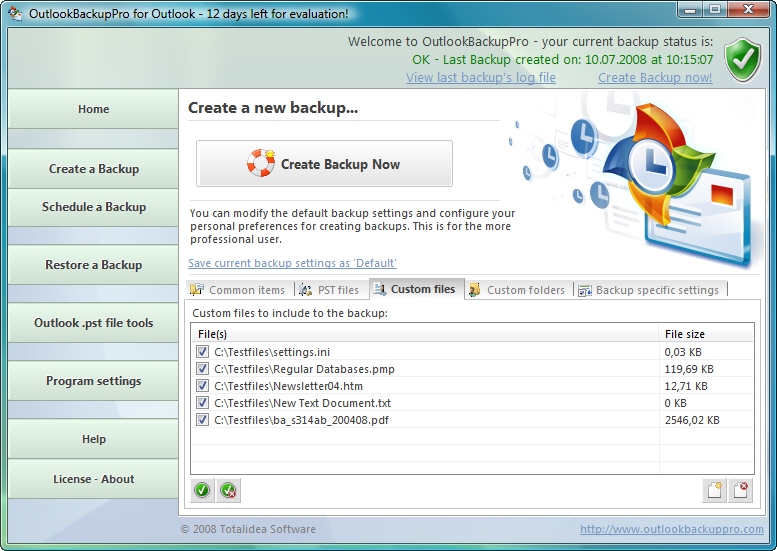This screenshot has width=777, height=551.
Task: Click the green check all files icon
Action: (202, 490)
